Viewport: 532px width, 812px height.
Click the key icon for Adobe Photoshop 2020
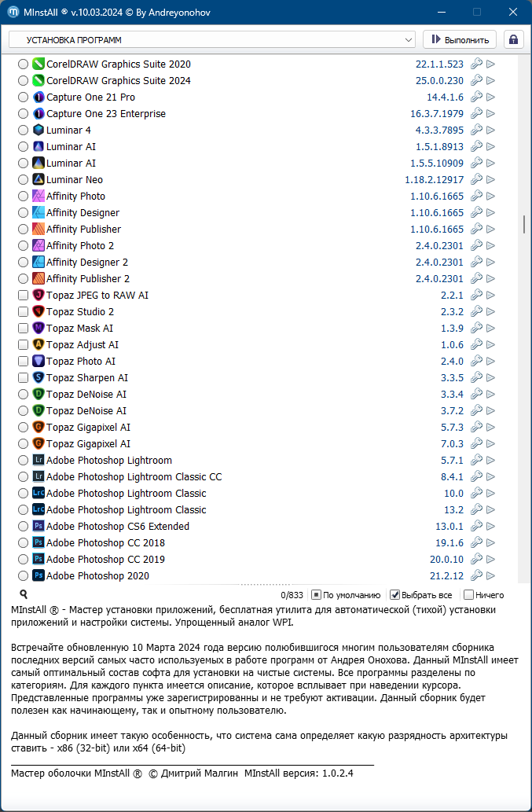(x=476, y=576)
